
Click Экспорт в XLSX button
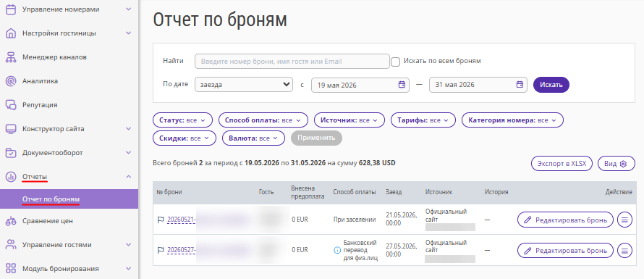pyautogui.click(x=562, y=163)
